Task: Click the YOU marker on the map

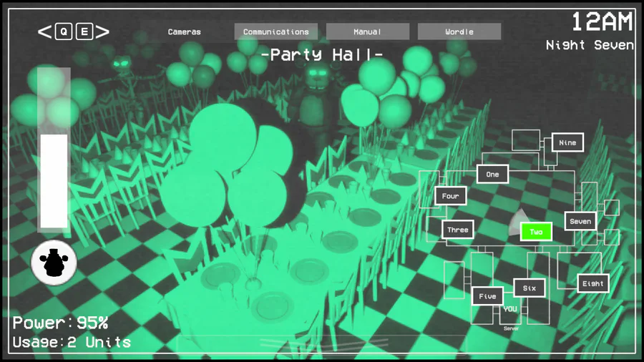Action: [x=510, y=309]
